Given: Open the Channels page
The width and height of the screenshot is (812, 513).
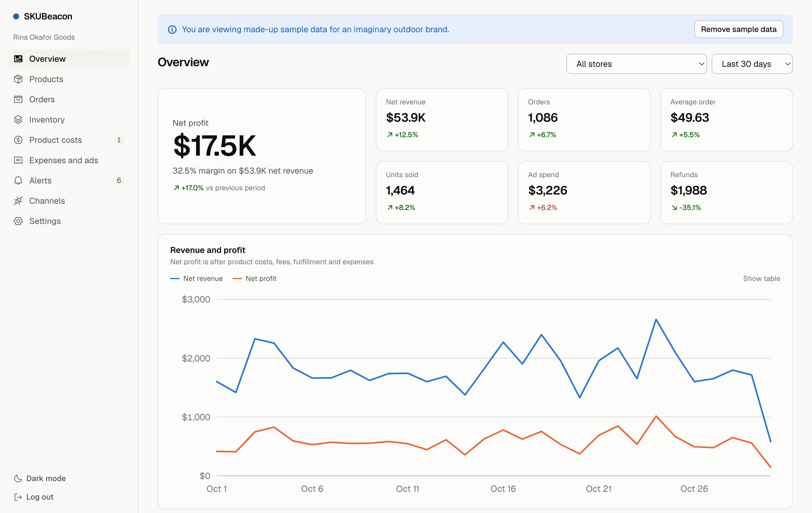Looking at the screenshot, I should 69,201.
